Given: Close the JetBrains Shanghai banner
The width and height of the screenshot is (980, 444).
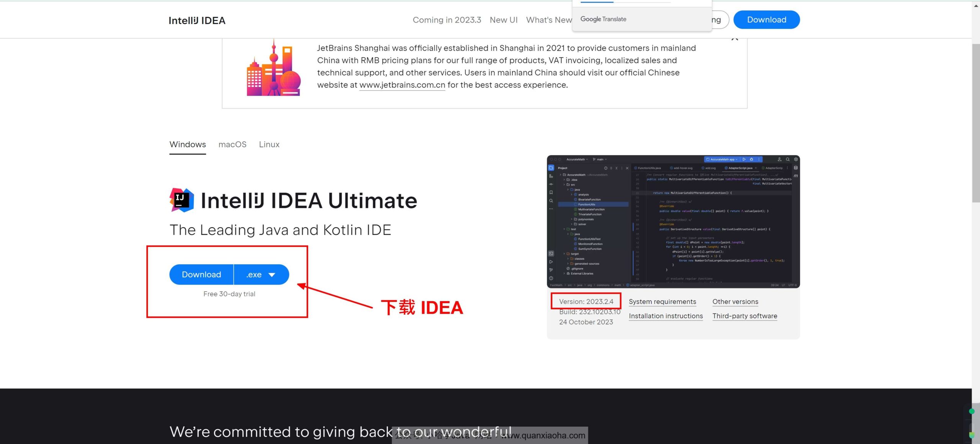Looking at the screenshot, I should pos(735,39).
